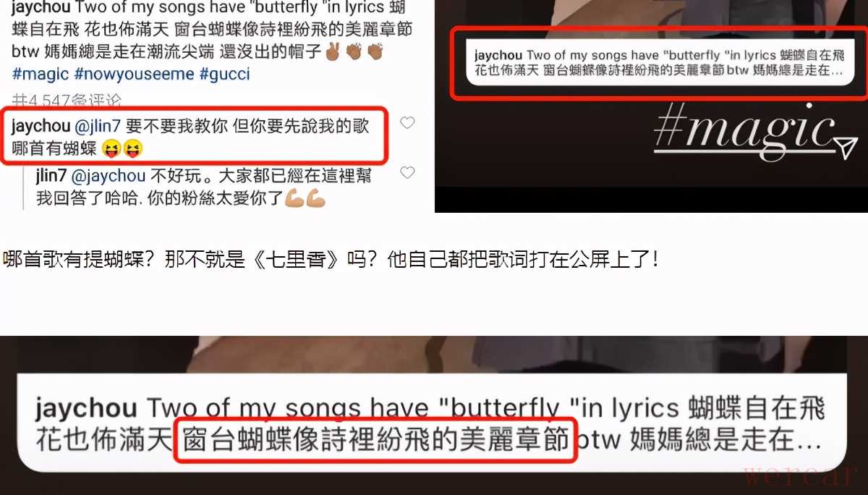
Task: Open jaychou profile from post caption
Action: pyautogui.click(x=41, y=9)
